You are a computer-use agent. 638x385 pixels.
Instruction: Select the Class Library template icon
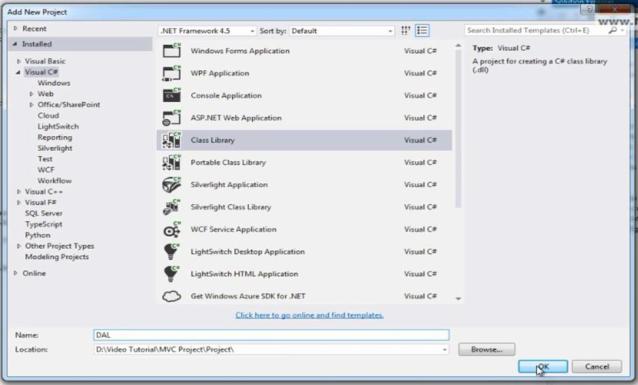click(172, 140)
